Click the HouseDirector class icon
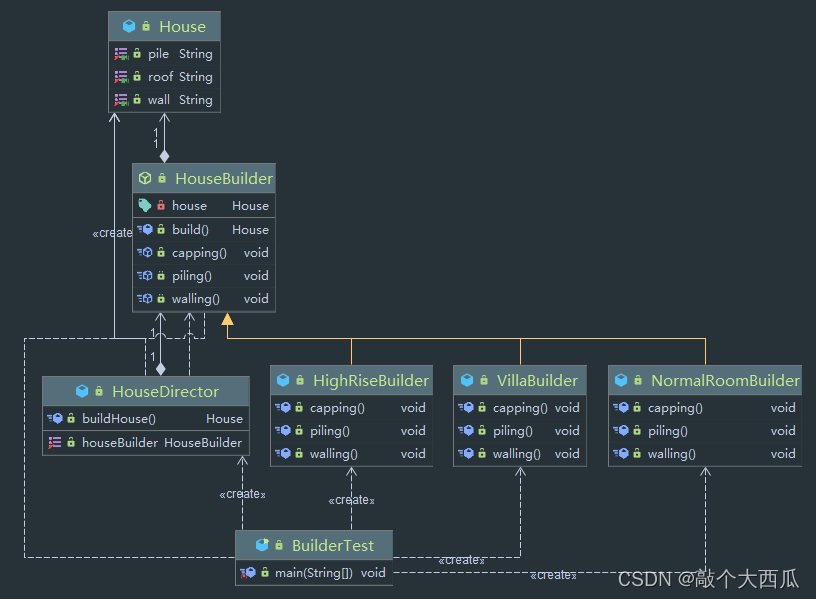Screen dimensions: 816x599 pos(82,391)
